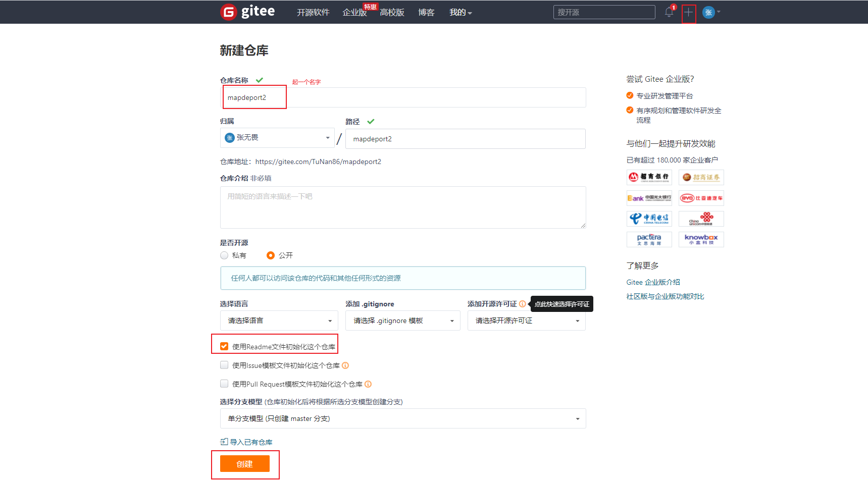Viewport: 868px width, 481px height.
Task: Go to the 博客 section
Action: coord(426,12)
